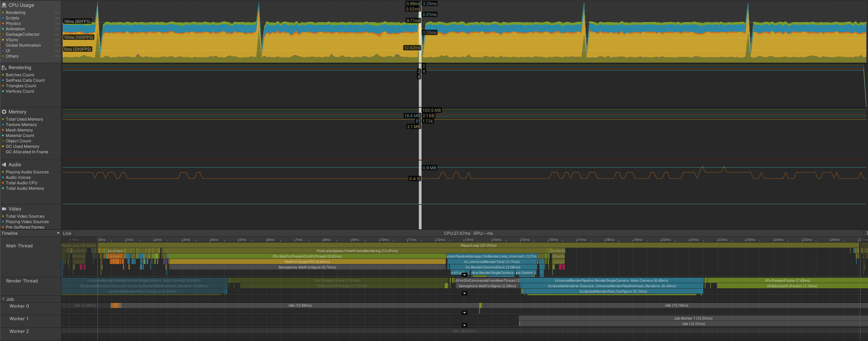This screenshot has width=868, height=341.
Task: Click the CPU Usage module icon
Action: [x=4, y=5]
